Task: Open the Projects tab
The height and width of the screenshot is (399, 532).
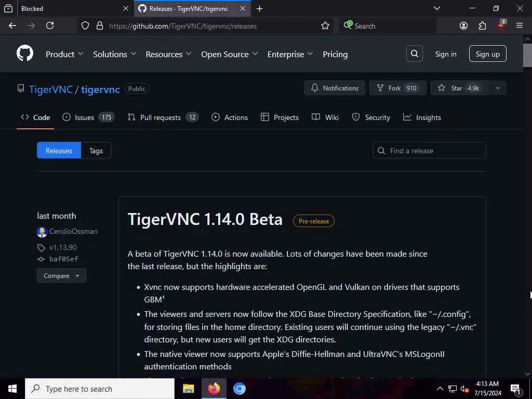Action: tap(280, 117)
